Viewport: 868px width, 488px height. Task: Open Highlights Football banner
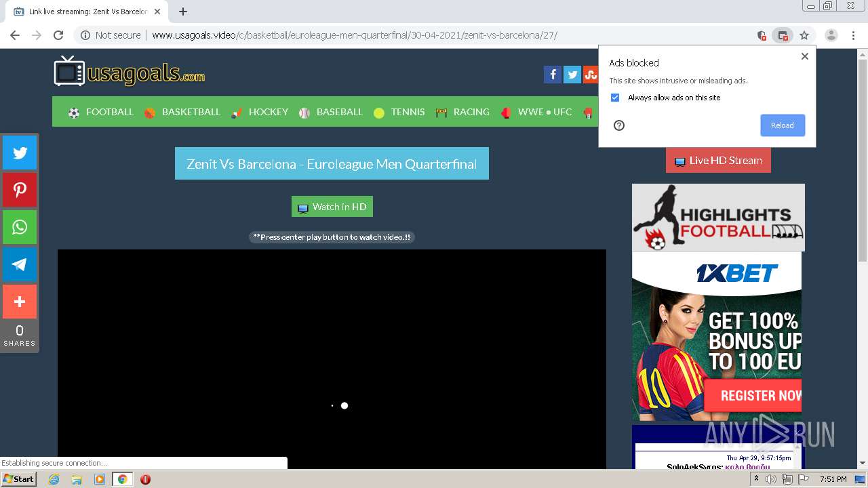click(718, 218)
